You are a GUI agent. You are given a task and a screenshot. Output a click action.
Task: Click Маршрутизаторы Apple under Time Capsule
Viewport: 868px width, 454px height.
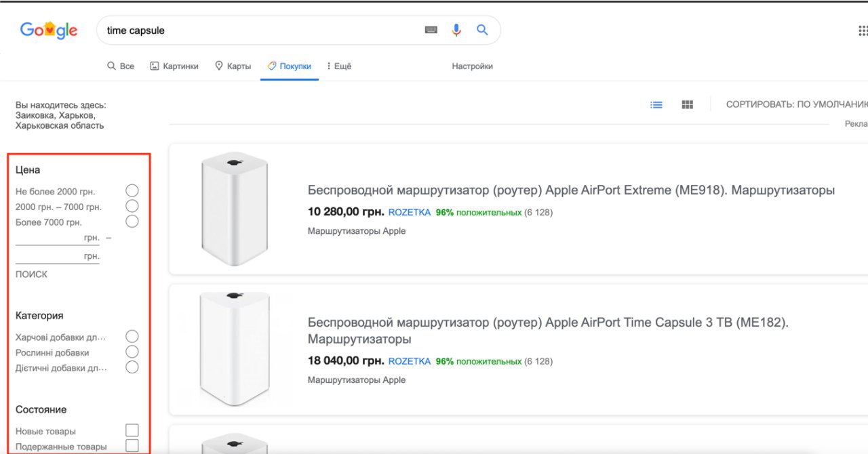click(x=357, y=380)
